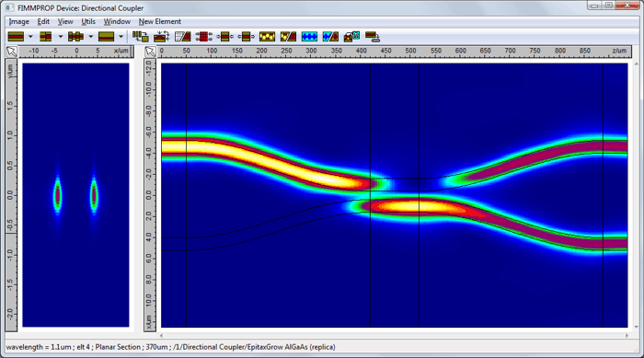Click the arrow cursor icon above propagation plot
This screenshot has height=358, width=644.
(x=150, y=52)
